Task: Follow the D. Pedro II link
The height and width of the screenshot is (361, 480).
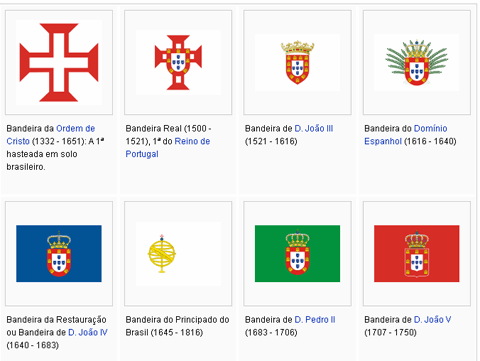Action: point(315,319)
